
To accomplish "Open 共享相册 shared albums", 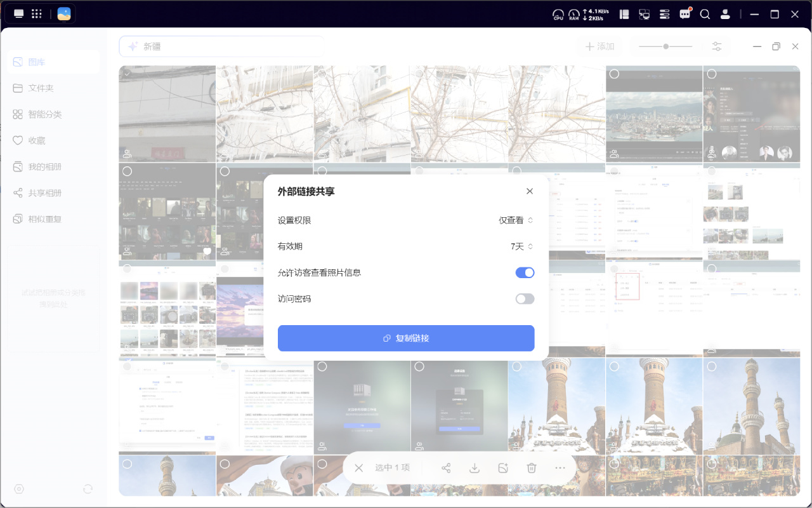I will pyautogui.click(x=53, y=193).
